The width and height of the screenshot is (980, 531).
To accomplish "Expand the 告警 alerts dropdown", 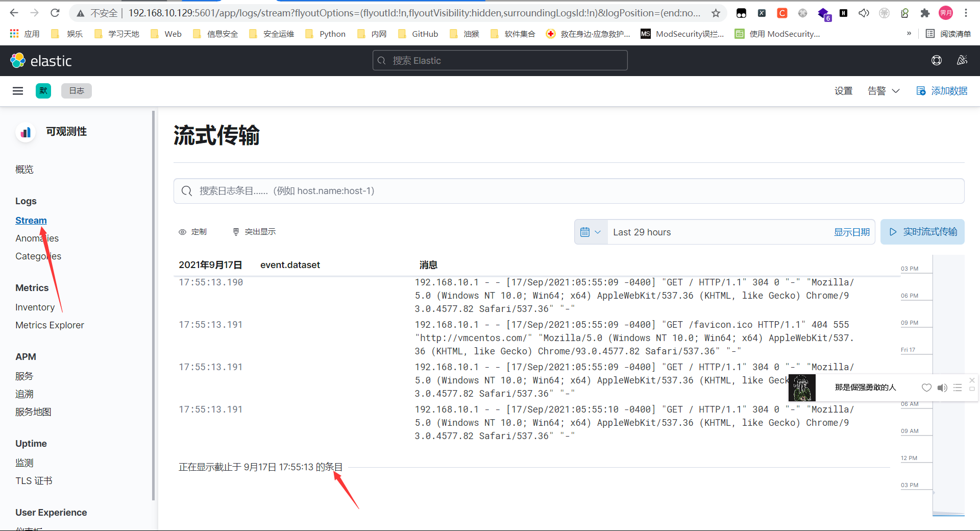I will tap(884, 91).
